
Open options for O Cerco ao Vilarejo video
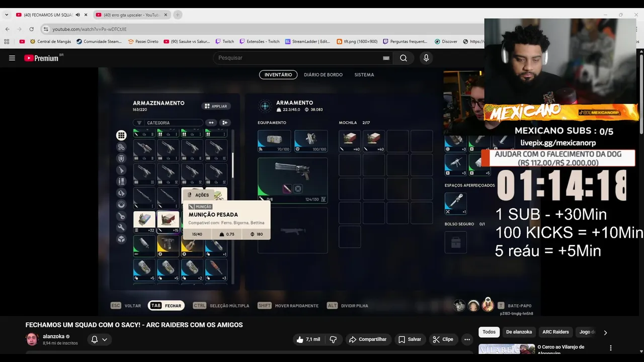pyautogui.click(x=611, y=348)
